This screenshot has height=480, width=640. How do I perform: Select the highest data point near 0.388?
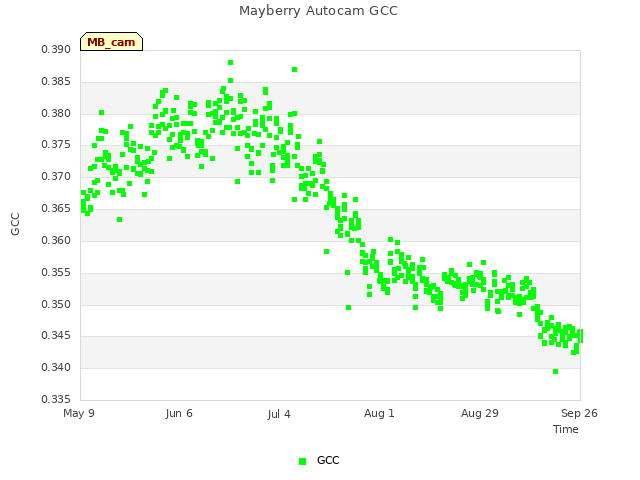(231, 62)
